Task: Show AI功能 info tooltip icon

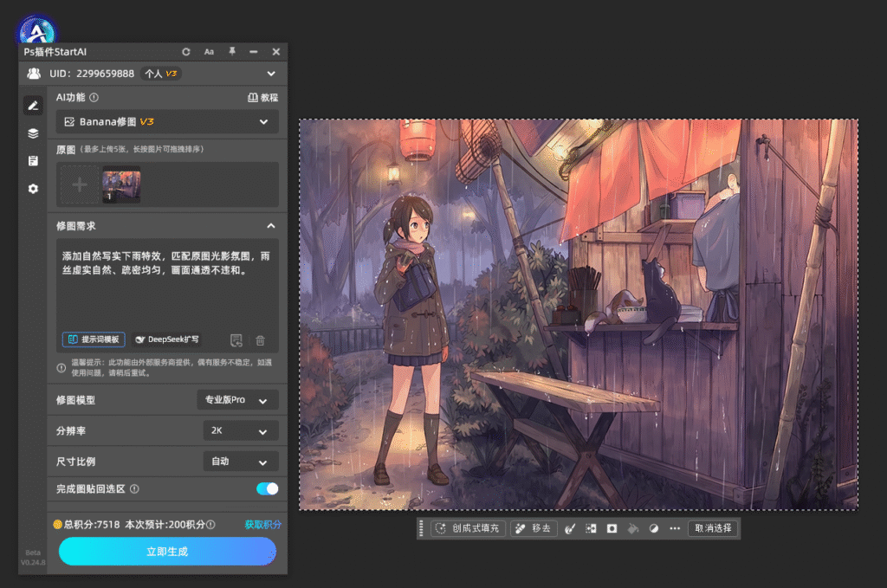Action: pyautogui.click(x=94, y=97)
